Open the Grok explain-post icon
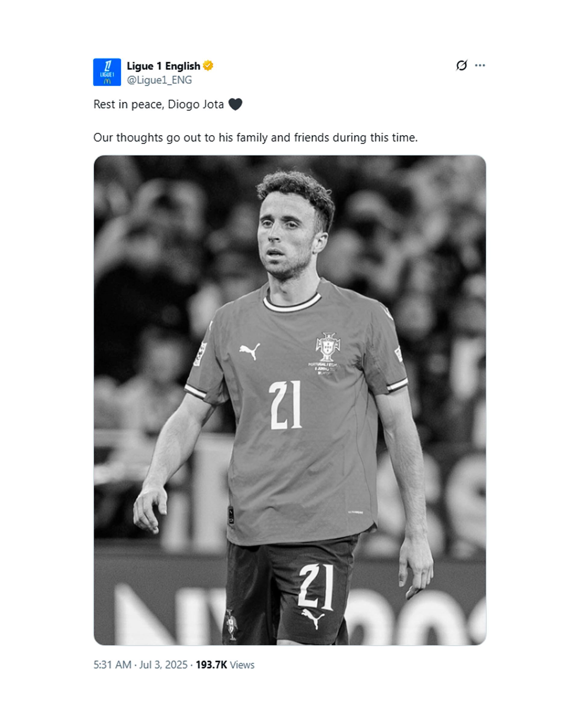Image resolution: width=578 pixels, height=728 pixels. click(461, 65)
